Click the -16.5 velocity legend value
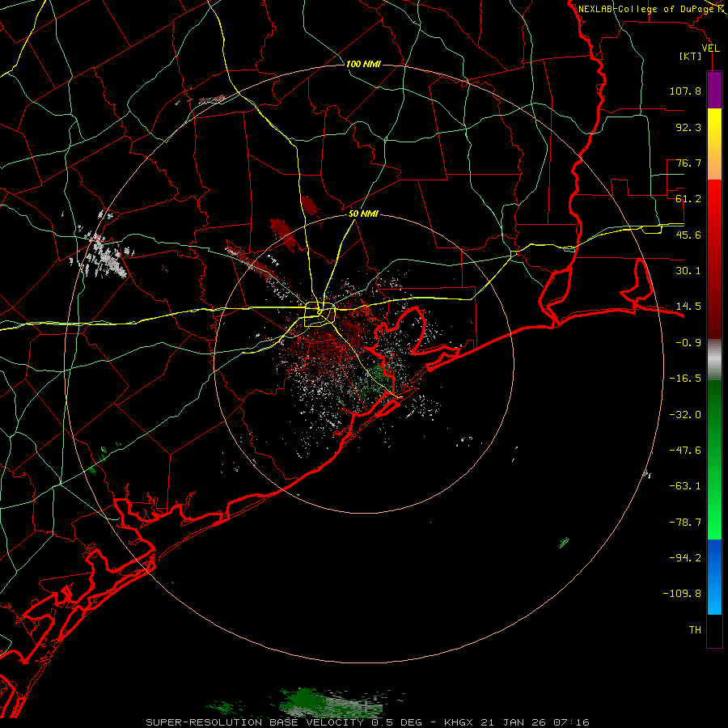Viewport: 728px width, 728px height. pos(685,379)
